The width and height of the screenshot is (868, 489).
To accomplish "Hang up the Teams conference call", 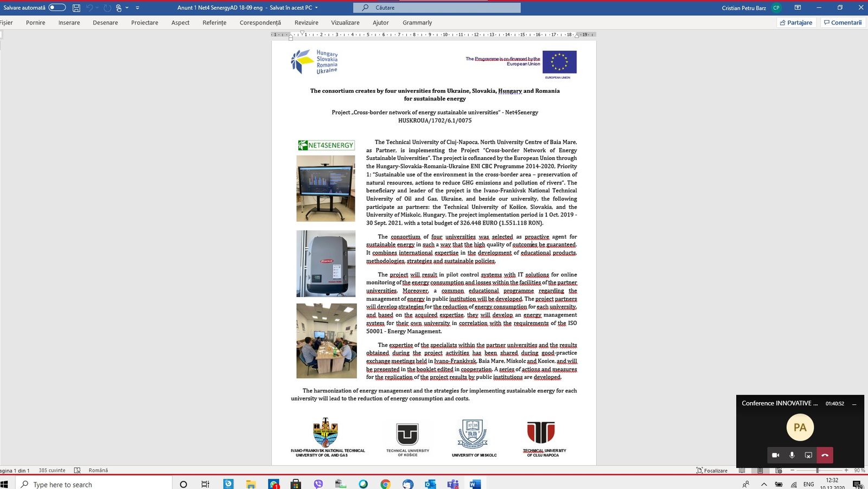I will point(825,455).
